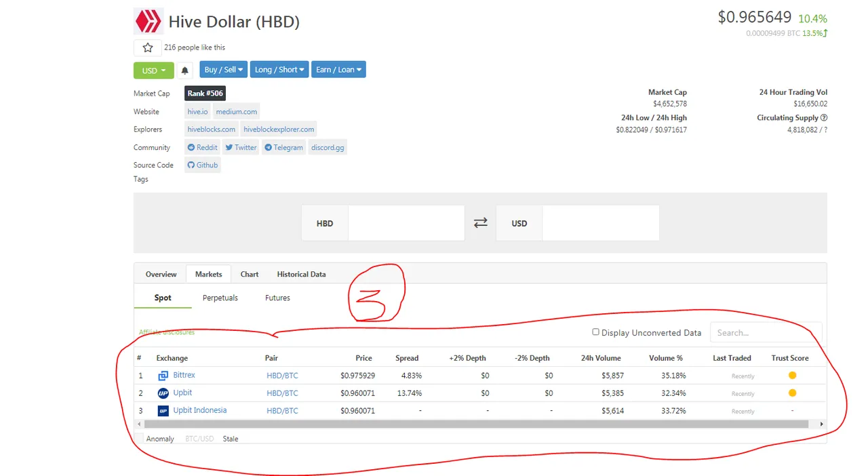This screenshot has width=868, height=476.
Task: Click the Anomaly legend label
Action: tap(160, 439)
